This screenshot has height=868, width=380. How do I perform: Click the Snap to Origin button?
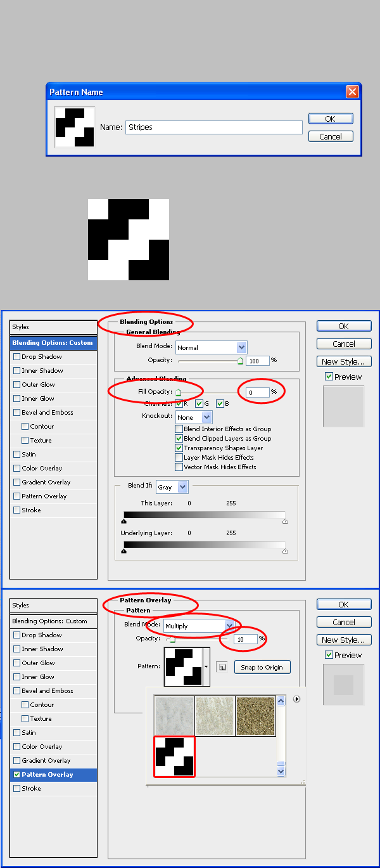pyautogui.click(x=262, y=668)
